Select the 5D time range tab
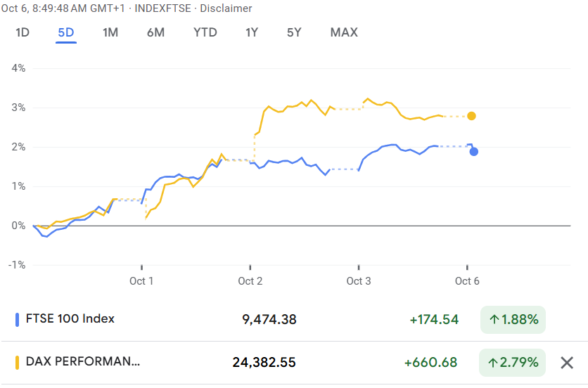 pyautogui.click(x=66, y=32)
